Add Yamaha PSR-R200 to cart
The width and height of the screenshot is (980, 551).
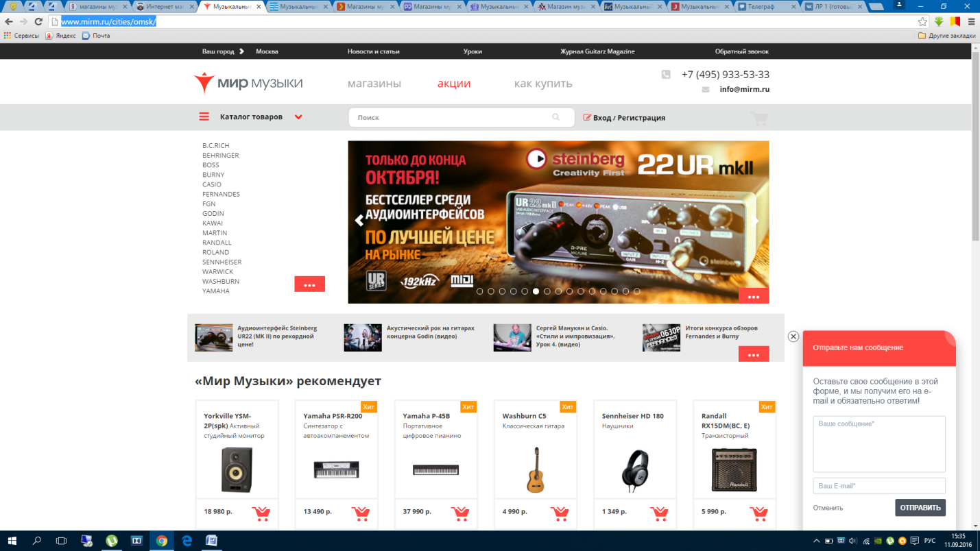point(361,513)
